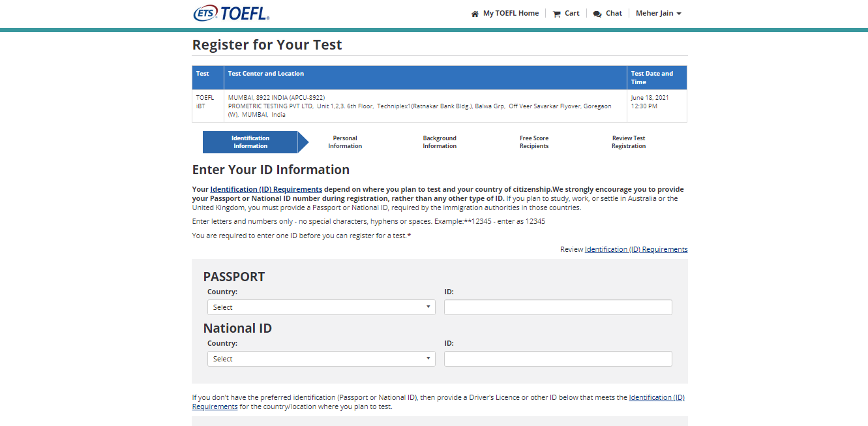Open the National ID Country dropdown
Screen dimensions: 868x426
[x=322, y=359]
